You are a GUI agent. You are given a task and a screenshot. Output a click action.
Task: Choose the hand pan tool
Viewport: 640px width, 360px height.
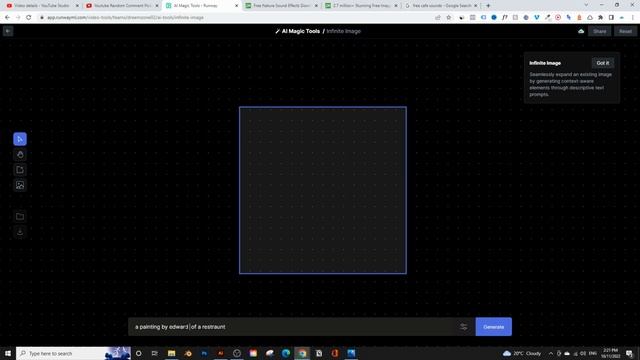pyautogui.click(x=20, y=155)
